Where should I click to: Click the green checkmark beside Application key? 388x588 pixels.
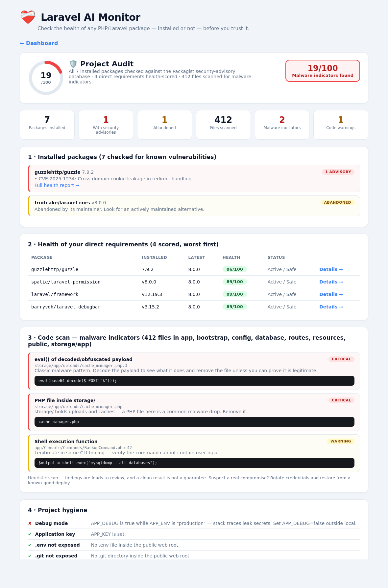[x=30, y=534]
